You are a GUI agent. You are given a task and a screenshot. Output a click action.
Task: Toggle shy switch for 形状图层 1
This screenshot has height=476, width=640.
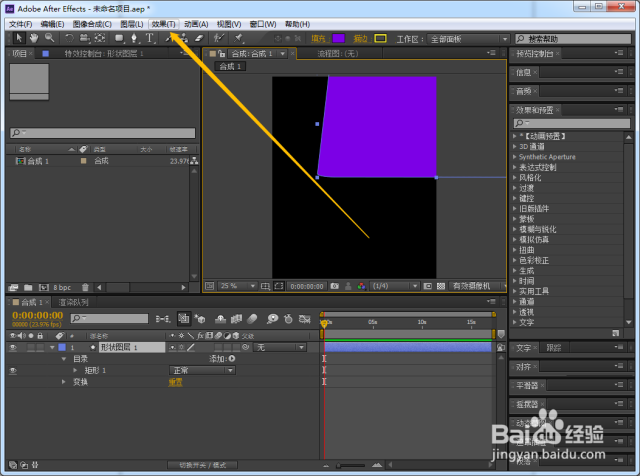coord(173,347)
